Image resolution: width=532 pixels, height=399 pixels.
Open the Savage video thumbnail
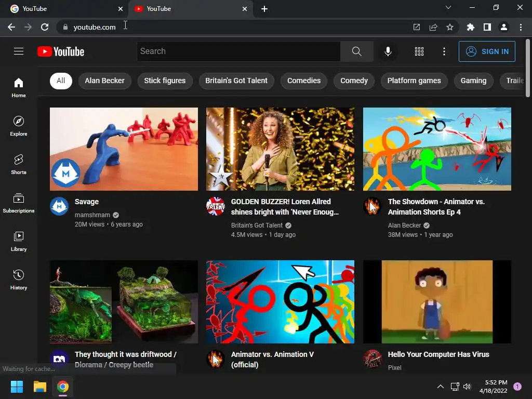tap(124, 149)
